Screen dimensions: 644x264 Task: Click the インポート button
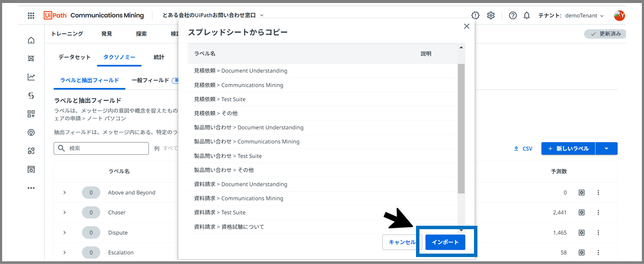click(x=445, y=243)
